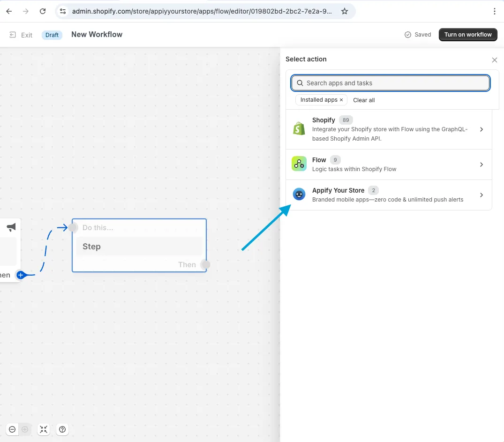The image size is (504, 442).
Task: Turn on workflow
Action: pyautogui.click(x=468, y=34)
